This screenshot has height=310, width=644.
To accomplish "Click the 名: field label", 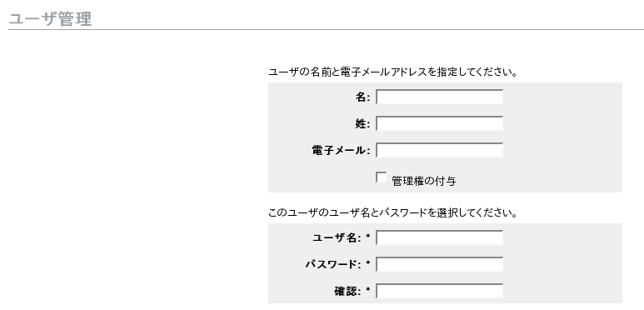I will tap(362, 97).
